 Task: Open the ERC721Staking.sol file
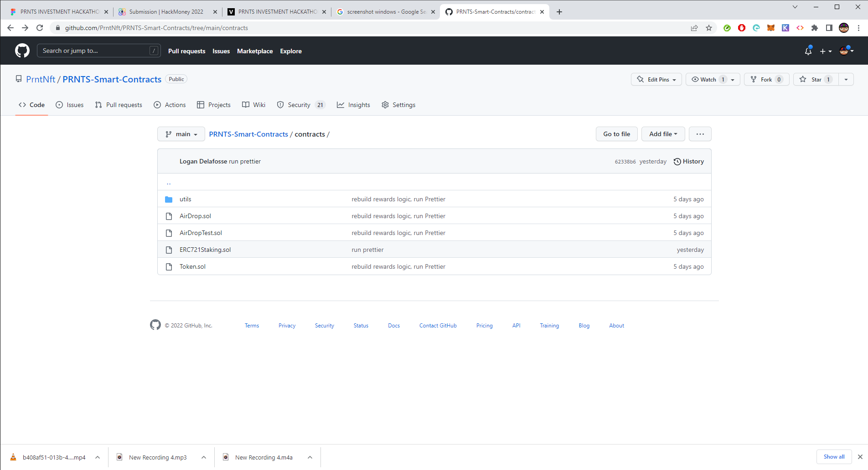pos(205,250)
